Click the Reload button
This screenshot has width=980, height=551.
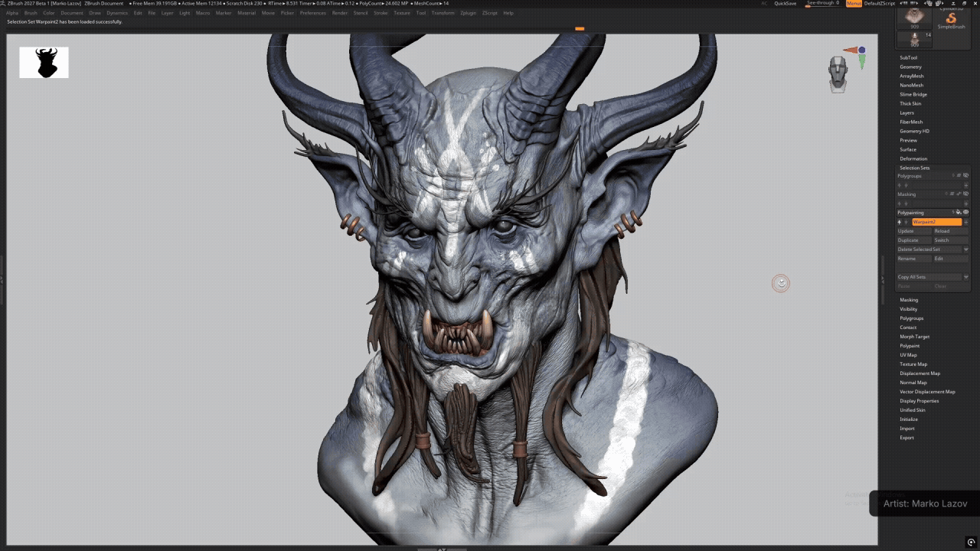pyautogui.click(x=950, y=231)
